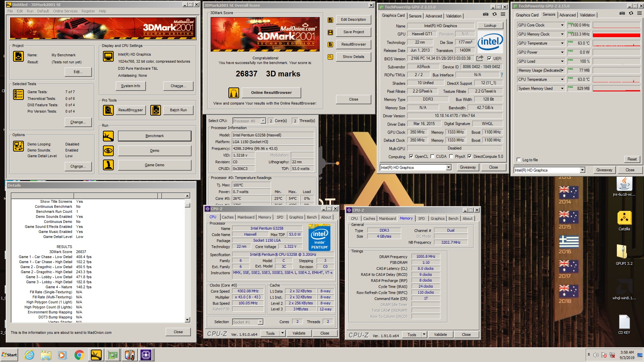This screenshot has height=362, width=644.
Task: Open Google Chrome from taskbar
Action: (79, 355)
